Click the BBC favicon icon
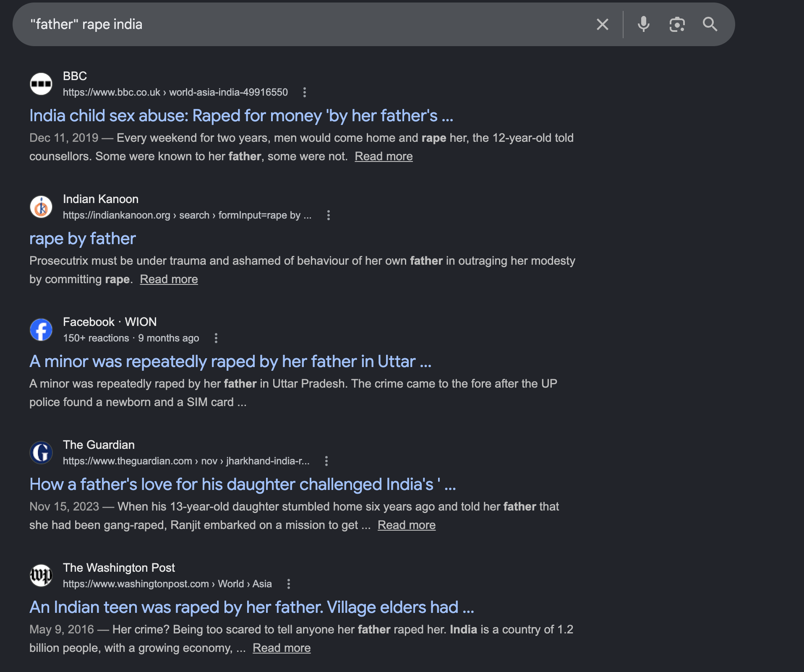This screenshot has height=672, width=804. [x=41, y=83]
